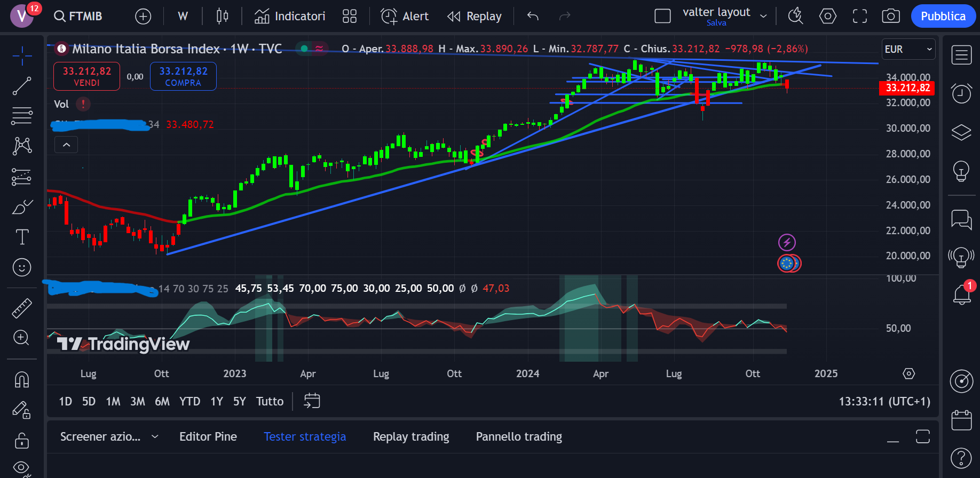Create a new Alert
Viewport: 980px width, 478px height.
pos(405,17)
